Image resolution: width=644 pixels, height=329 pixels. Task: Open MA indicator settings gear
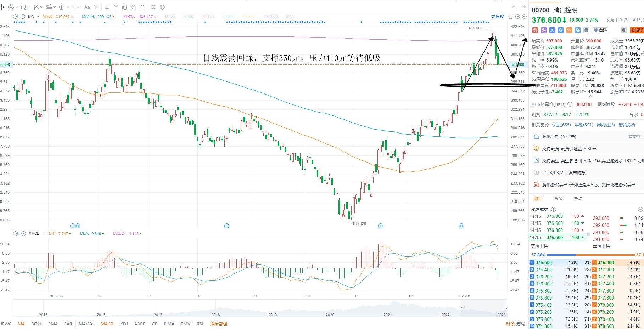pyautogui.click(x=16, y=16)
